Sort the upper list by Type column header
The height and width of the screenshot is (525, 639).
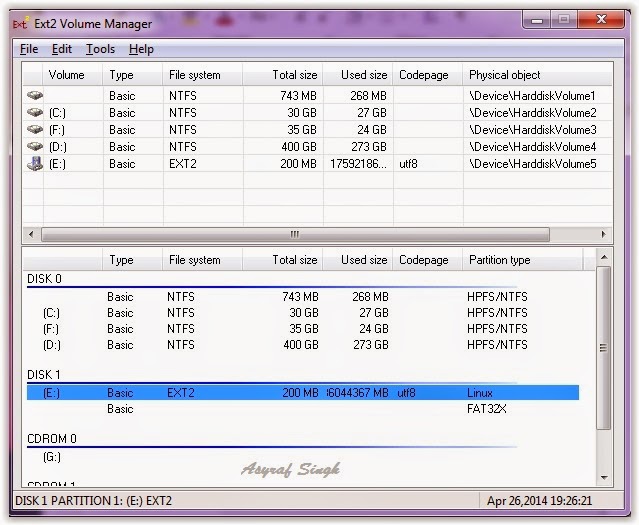click(132, 75)
